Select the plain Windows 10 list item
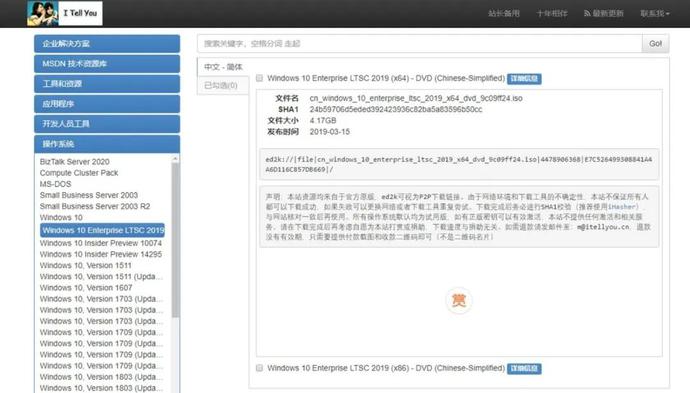Viewport: 690px width, 393px height. coord(61,217)
